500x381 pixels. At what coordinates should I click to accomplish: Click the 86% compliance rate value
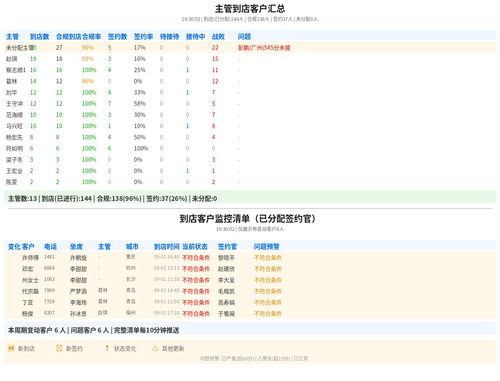pos(88,82)
